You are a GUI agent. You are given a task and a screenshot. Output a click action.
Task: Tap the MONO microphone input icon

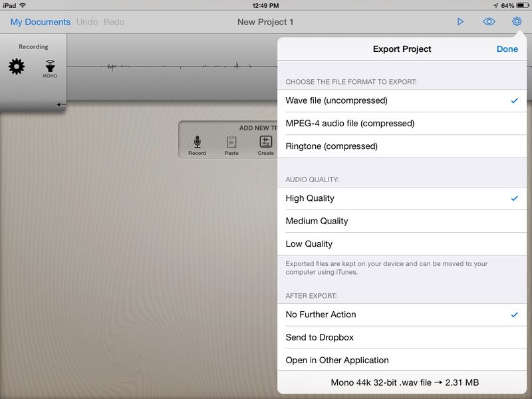point(50,68)
